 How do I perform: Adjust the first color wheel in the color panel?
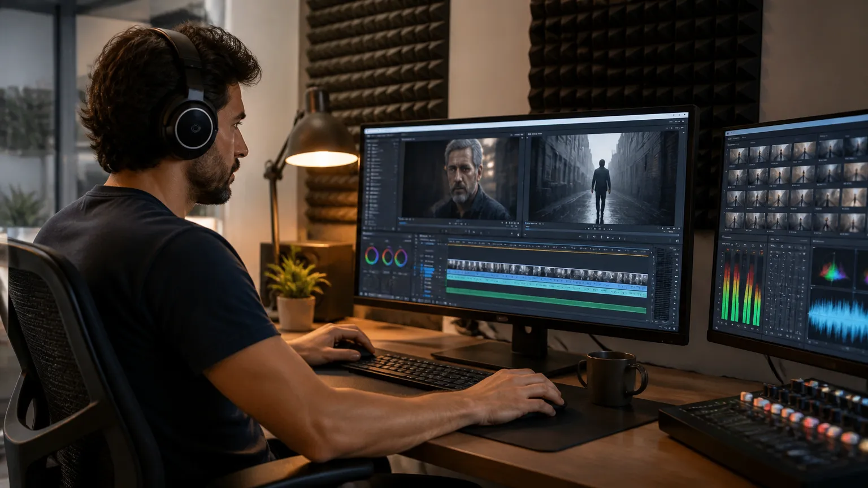pyautogui.click(x=371, y=256)
